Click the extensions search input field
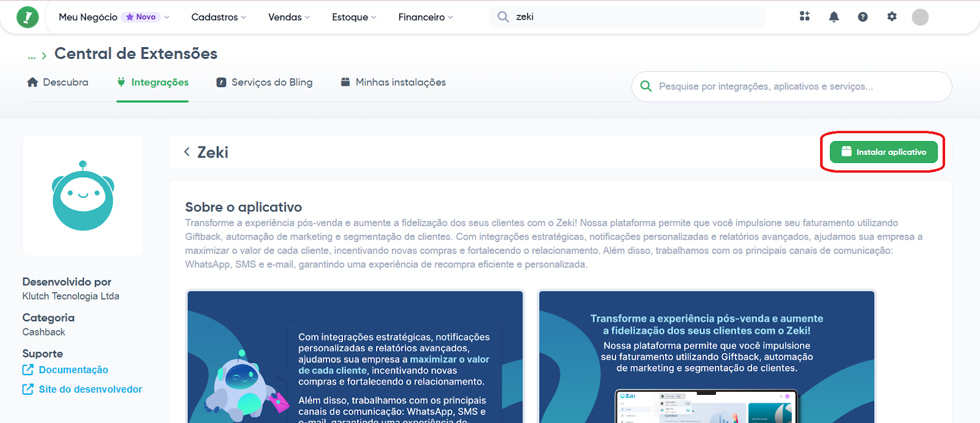The image size is (980, 423). click(x=792, y=86)
